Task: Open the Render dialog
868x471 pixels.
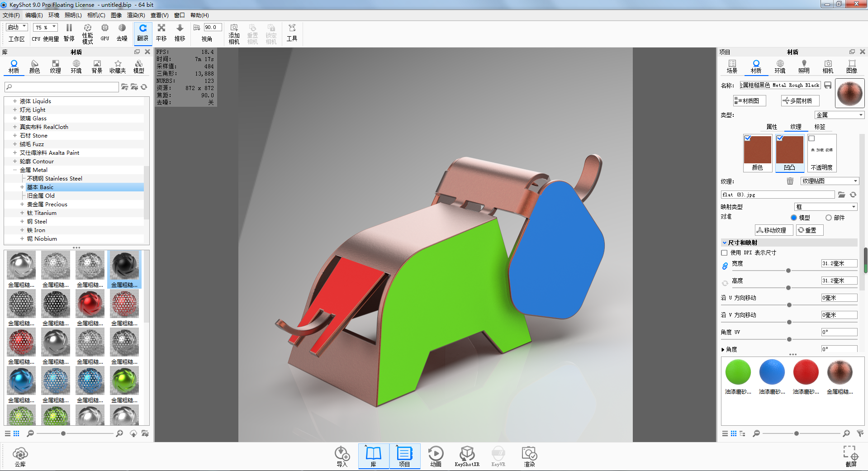Action: pyautogui.click(x=529, y=457)
